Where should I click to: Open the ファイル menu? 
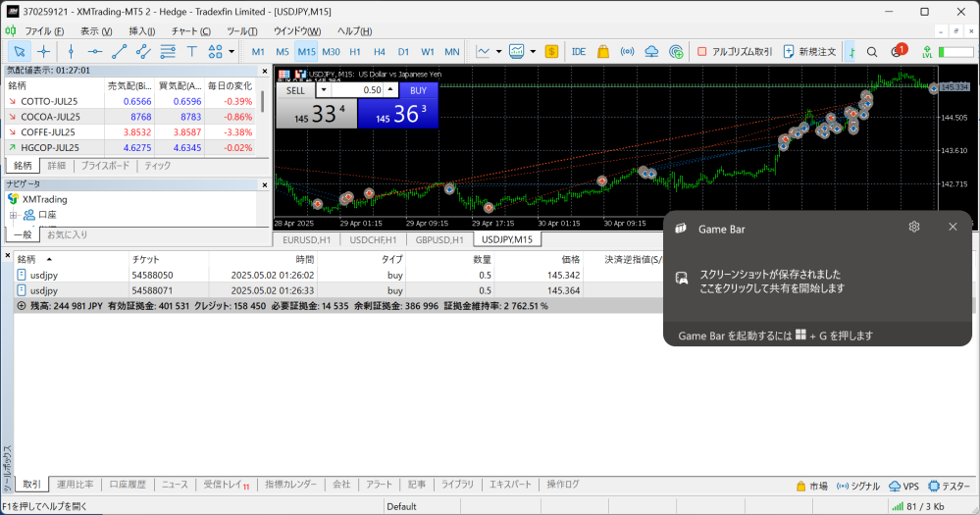click(x=44, y=31)
